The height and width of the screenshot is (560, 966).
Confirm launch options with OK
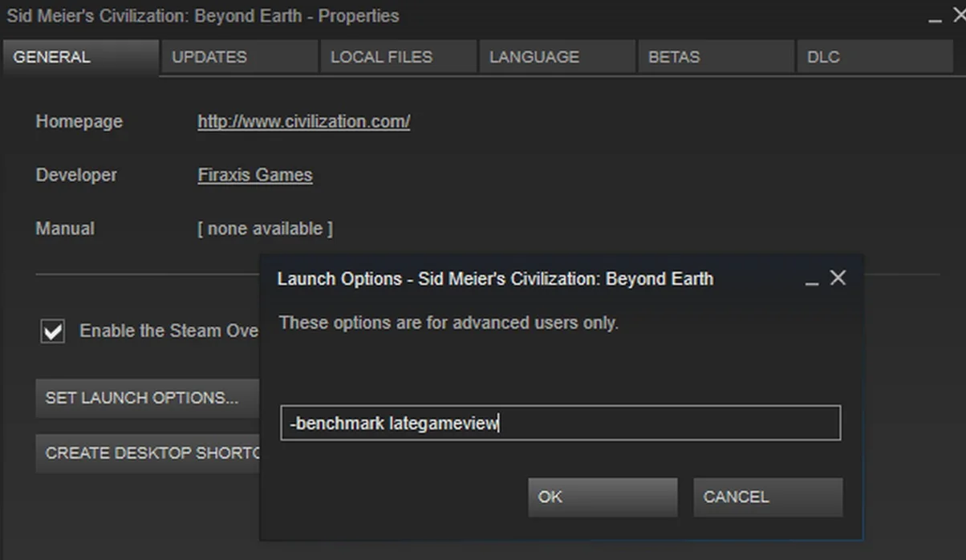pyautogui.click(x=603, y=497)
